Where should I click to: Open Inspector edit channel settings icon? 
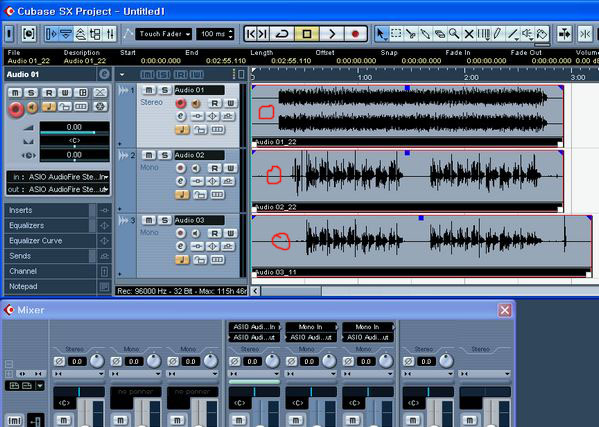point(104,74)
